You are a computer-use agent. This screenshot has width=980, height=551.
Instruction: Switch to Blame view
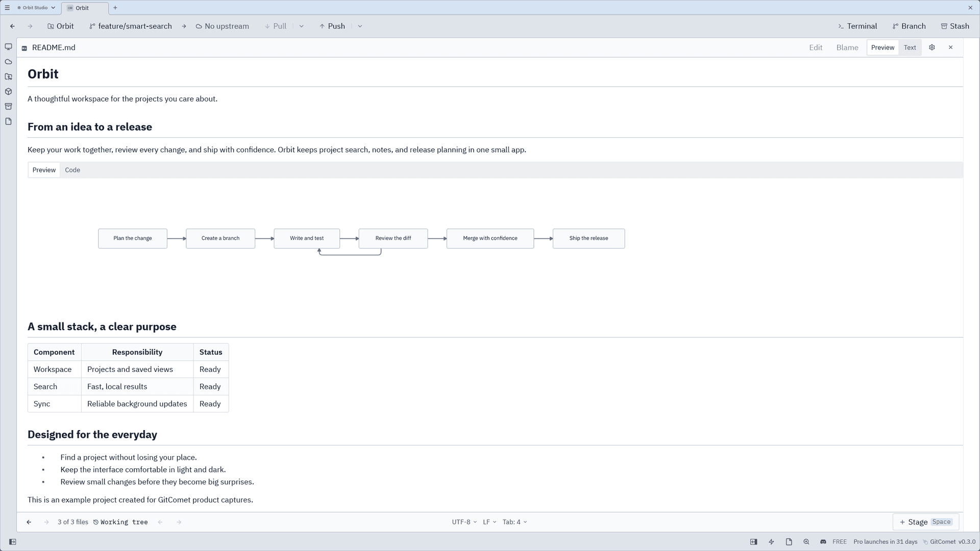pyautogui.click(x=847, y=47)
